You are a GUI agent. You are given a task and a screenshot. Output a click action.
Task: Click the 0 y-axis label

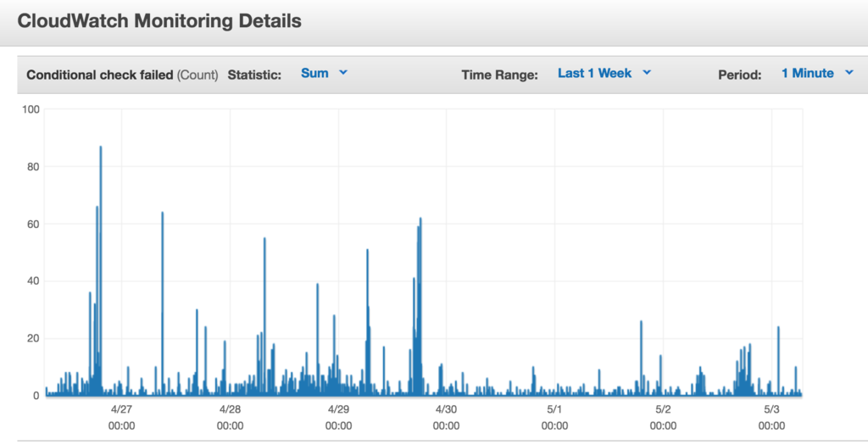[36, 396]
